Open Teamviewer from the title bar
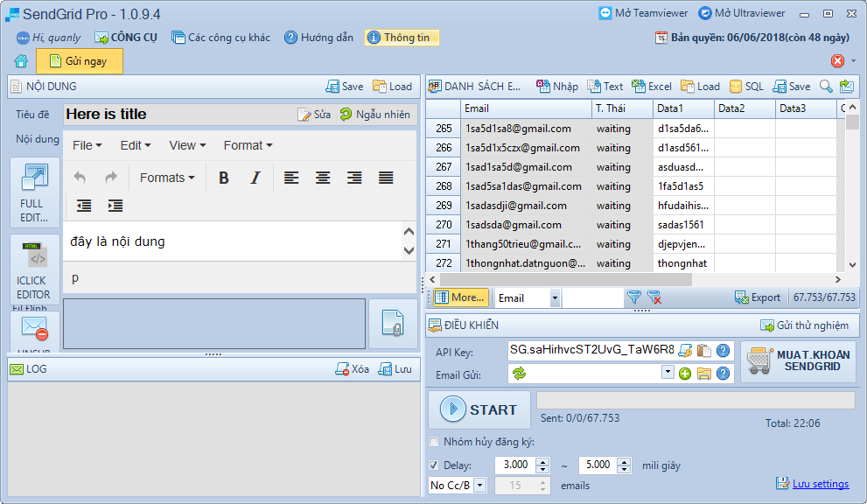Viewport: 867px width, 504px height. tap(643, 13)
